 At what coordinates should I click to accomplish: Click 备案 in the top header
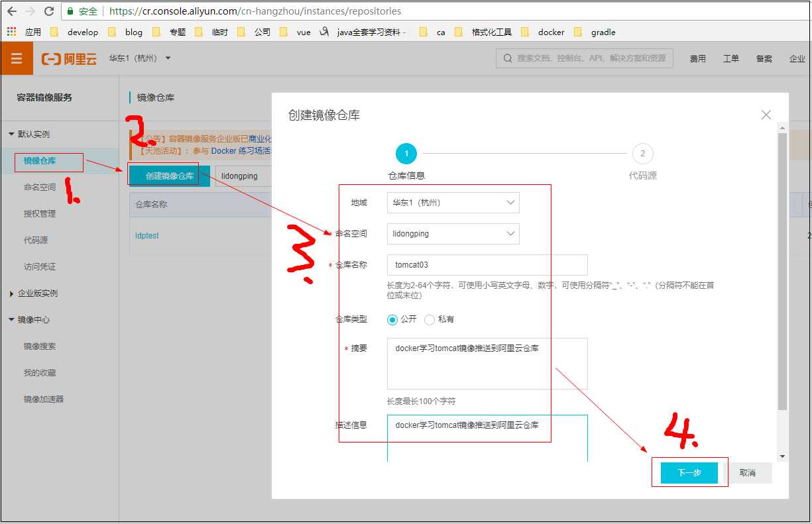[764, 59]
